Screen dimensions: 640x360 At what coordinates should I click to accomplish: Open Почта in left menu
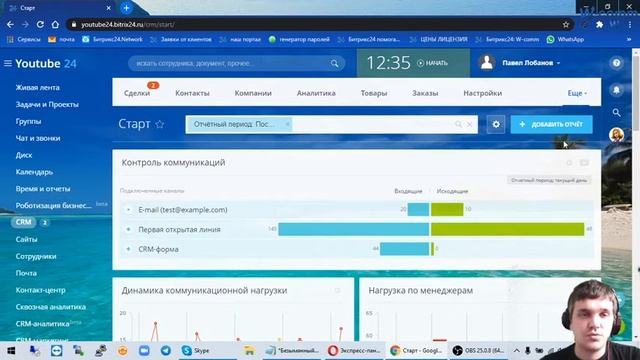click(x=26, y=273)
